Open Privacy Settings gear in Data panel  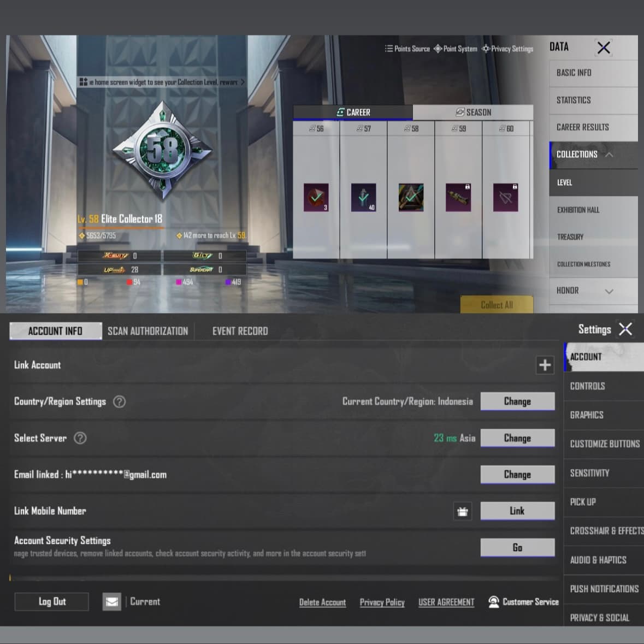(486, 49)
